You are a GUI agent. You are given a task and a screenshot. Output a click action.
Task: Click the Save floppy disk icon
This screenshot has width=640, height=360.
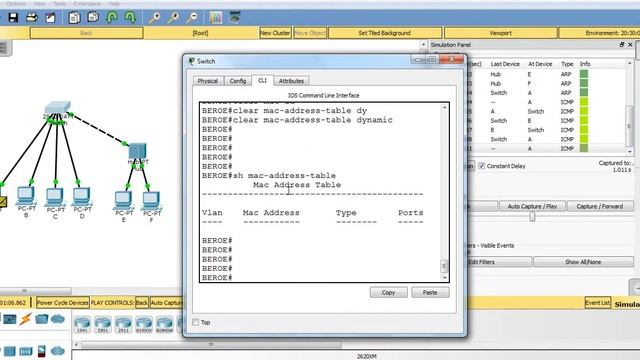coord(13,18)
